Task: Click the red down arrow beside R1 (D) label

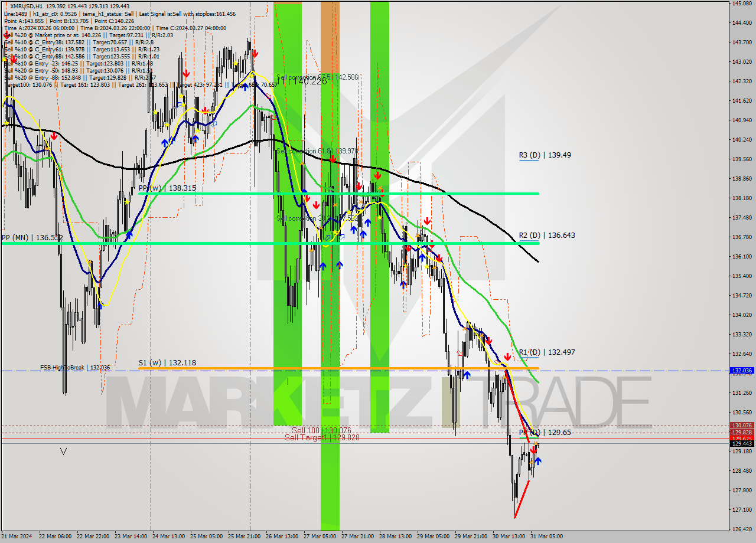Action: tap(507, 356)
